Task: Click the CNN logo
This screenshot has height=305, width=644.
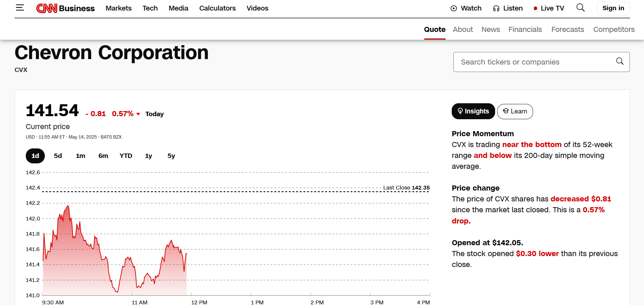Action: click(x=47, y=8)
